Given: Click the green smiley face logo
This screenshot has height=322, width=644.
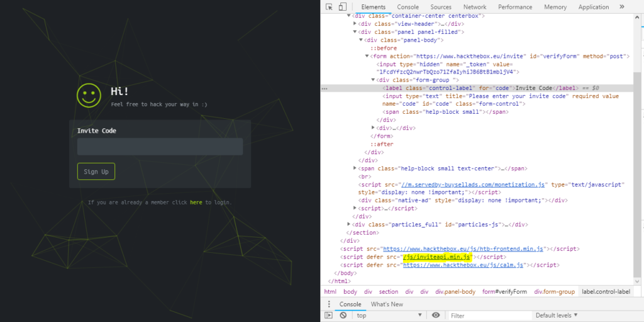Looking at the screenshot, I should coord(89,95).
